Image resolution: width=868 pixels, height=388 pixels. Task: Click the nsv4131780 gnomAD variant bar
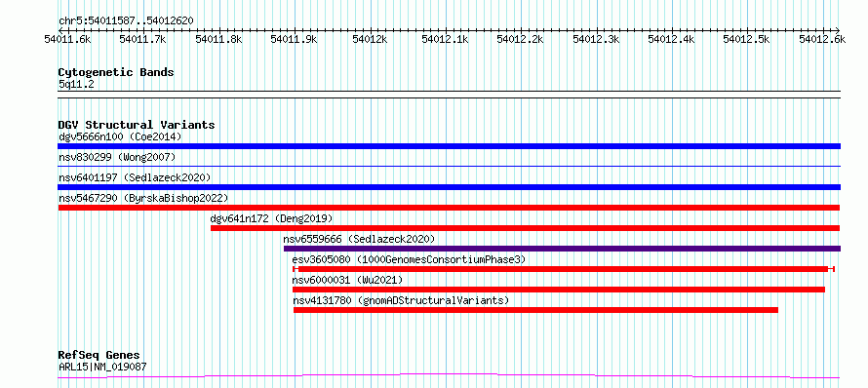[535, 310]
